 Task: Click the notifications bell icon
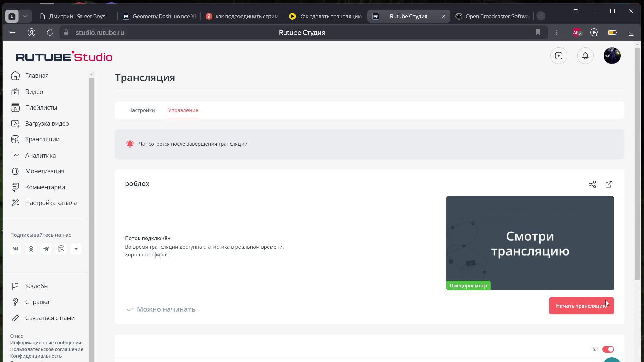click(585, 56)
